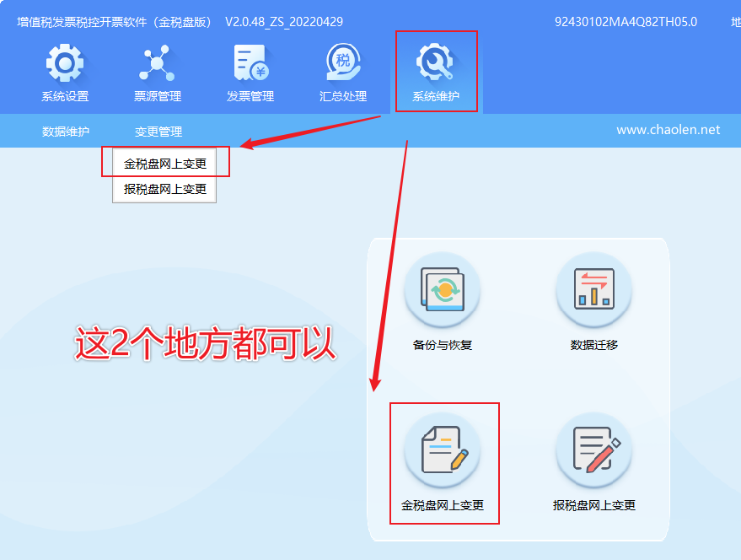Viewport: 741px width, 560px height.
Task: Open the 汇总处理 tax icon
Action: [343, 62]
